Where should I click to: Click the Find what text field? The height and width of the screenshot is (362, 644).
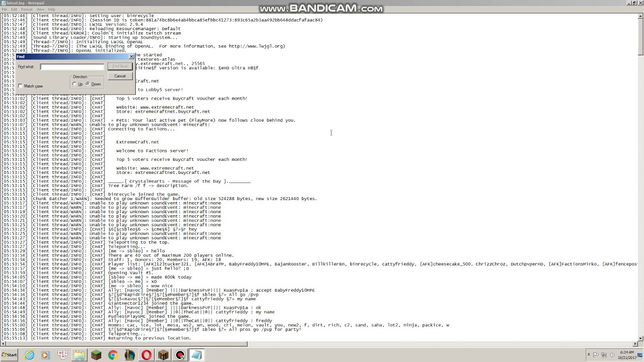coord(72,66)
